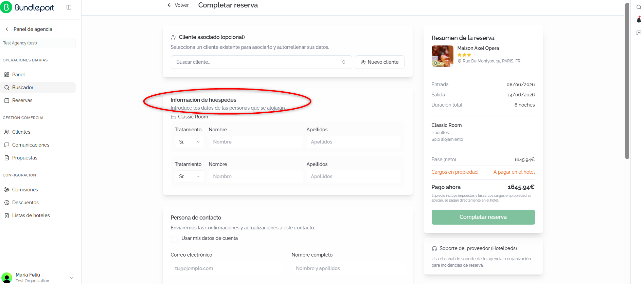Screen dimensions: 644x284
Task: Click the page vertical scrollbar thumb
Action: (627, 81)
